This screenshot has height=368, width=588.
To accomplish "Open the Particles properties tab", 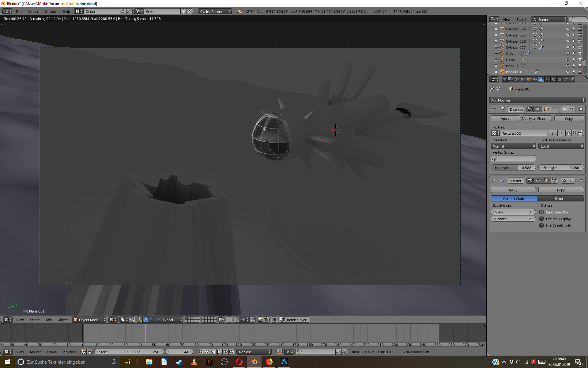I will click(x=566, y=79).
